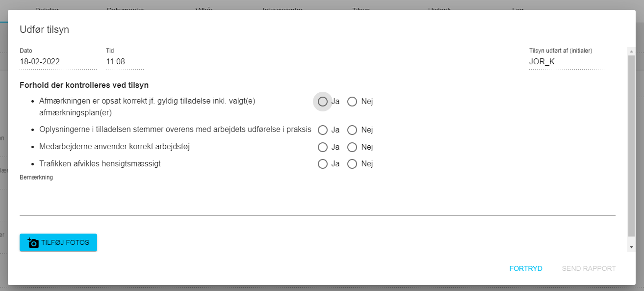
Task: Click the dialog scrollbar up arrow
Action: pos(631,52)
